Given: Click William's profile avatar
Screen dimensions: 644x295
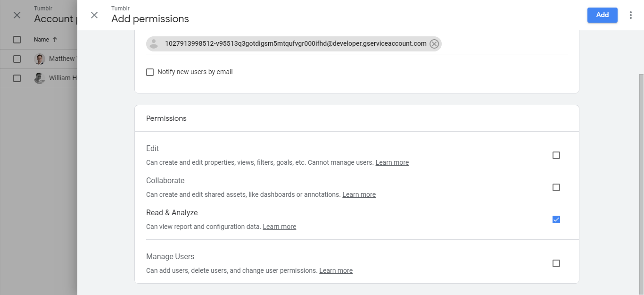Looking at the screenshot, I should 40,78.
